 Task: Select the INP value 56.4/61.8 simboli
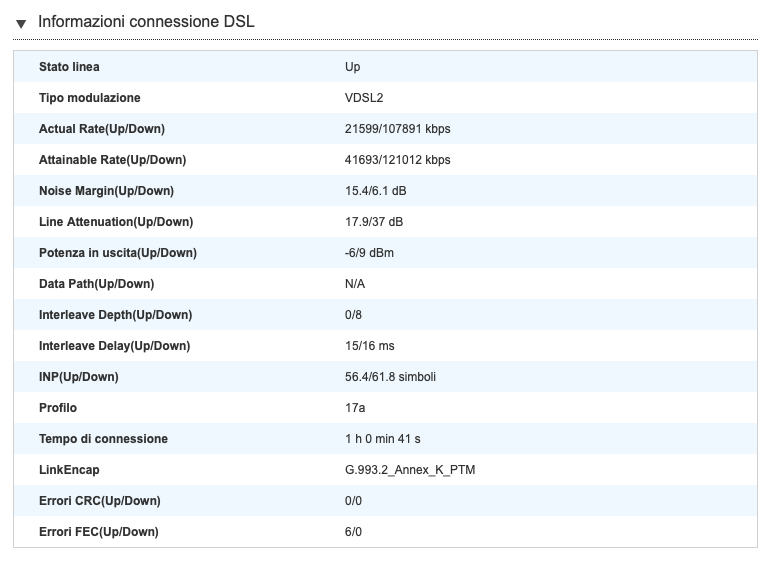pos(390,377)
